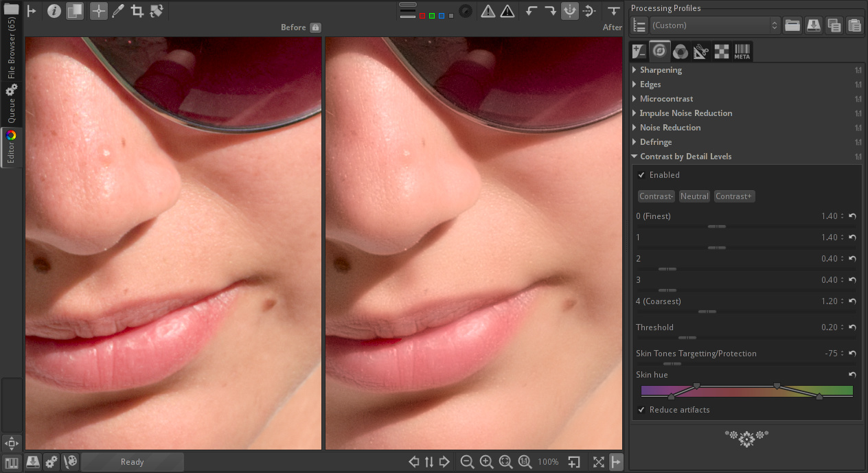The width and height of the screenshot is (868, 473).
Task: Save the current processing profile
Action: (813, 25)
